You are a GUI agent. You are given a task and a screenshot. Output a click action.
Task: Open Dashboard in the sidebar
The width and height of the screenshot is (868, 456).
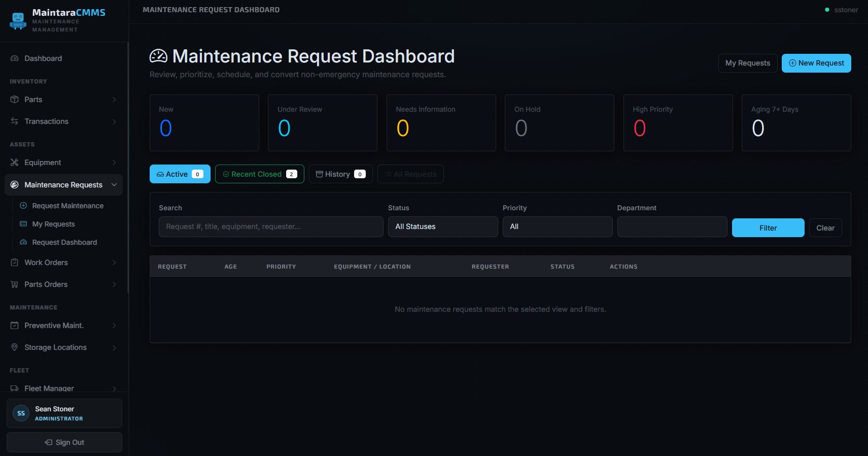coord(64,58)
